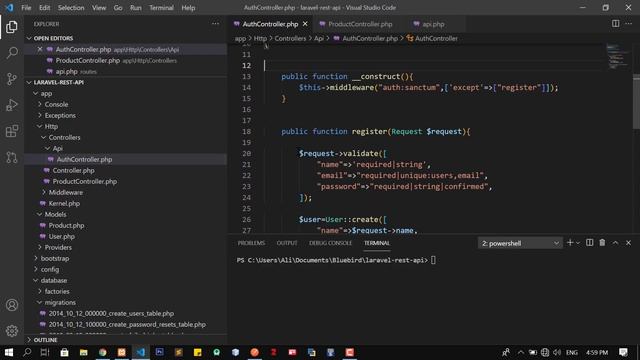Open Explorer views and more actions menu
Screen dimensions: 640x360
pos(215,24)
